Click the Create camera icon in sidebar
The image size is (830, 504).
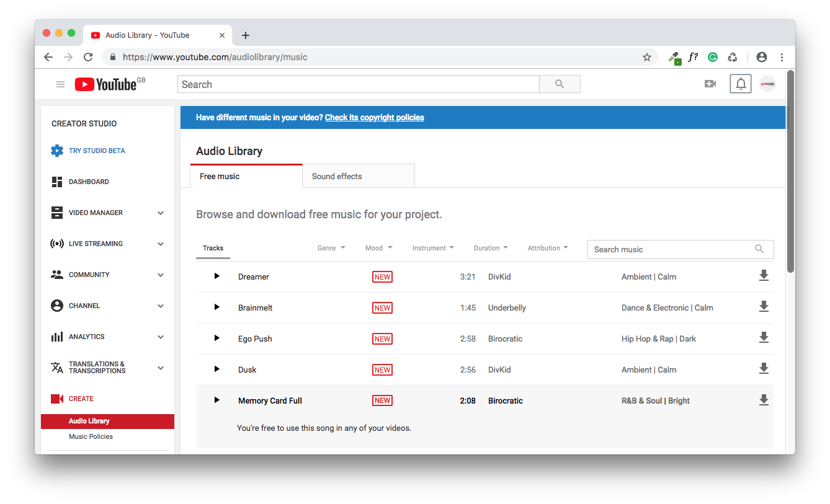click(57, 399)
